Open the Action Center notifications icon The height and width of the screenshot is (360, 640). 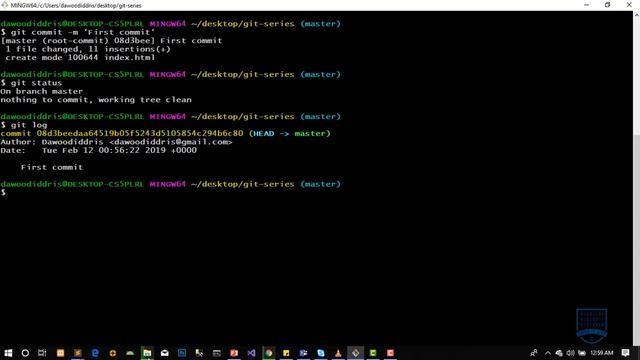625,353
